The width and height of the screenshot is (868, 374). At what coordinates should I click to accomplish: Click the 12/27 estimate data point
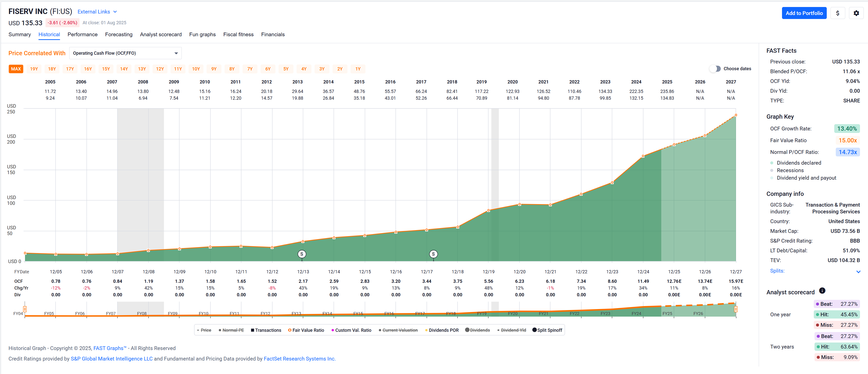pos(735,115)
